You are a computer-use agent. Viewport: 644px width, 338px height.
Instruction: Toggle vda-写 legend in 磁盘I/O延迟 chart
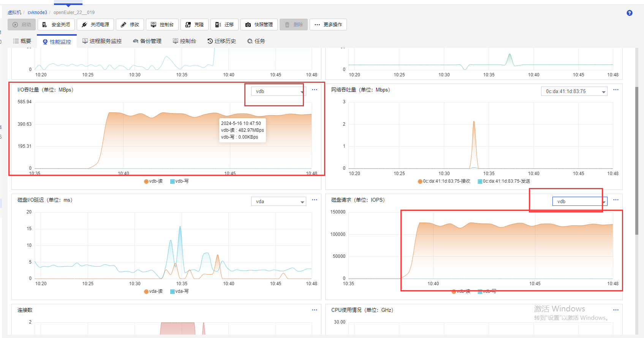click(x=179, y=291)
